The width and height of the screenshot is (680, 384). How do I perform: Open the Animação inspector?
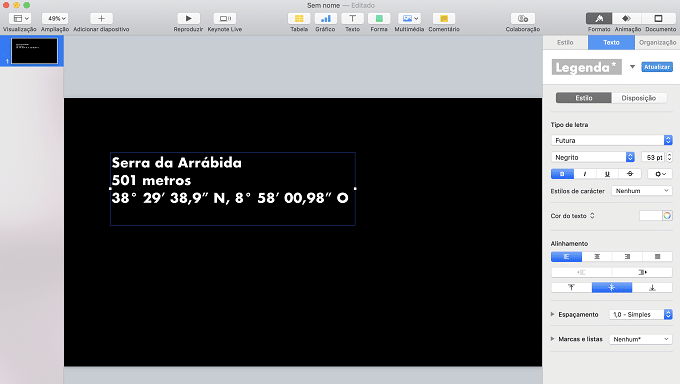coord(627,19)
